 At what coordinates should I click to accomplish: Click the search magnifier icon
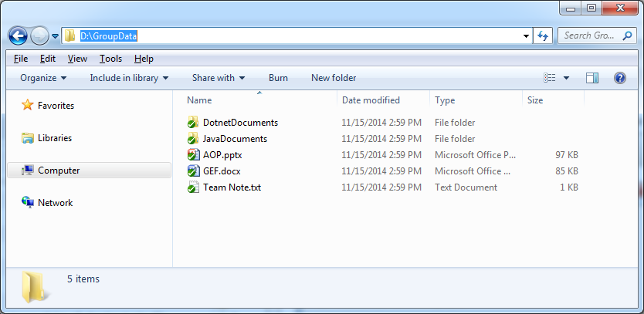pos(627,35)
